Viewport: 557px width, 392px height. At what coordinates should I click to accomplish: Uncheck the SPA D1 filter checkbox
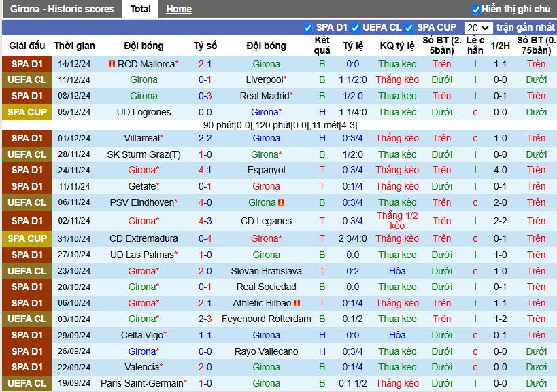click(x=307, y=28)
